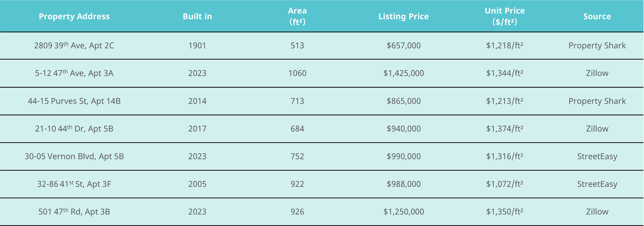
Task: Select the $1,425,000 listing price cell
Action: pos(404,73)
